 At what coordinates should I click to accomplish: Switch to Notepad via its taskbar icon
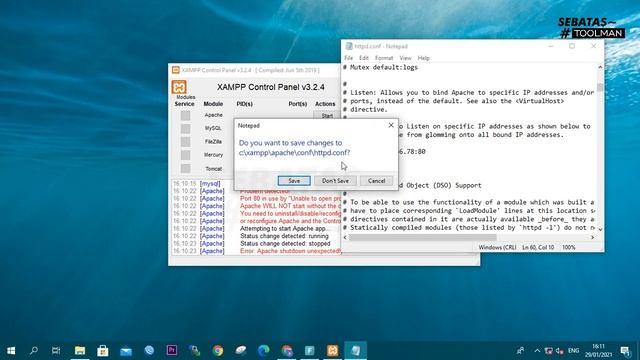point(356,350)
